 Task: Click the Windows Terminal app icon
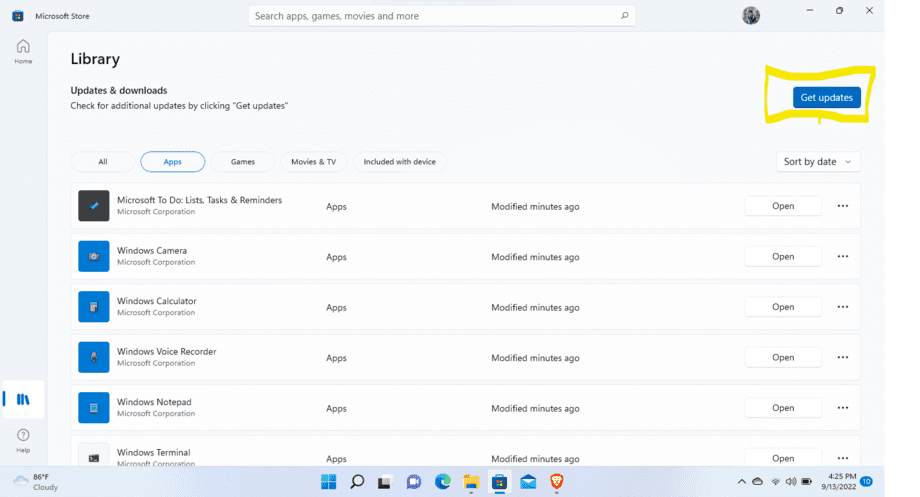[x=94, y=455]
